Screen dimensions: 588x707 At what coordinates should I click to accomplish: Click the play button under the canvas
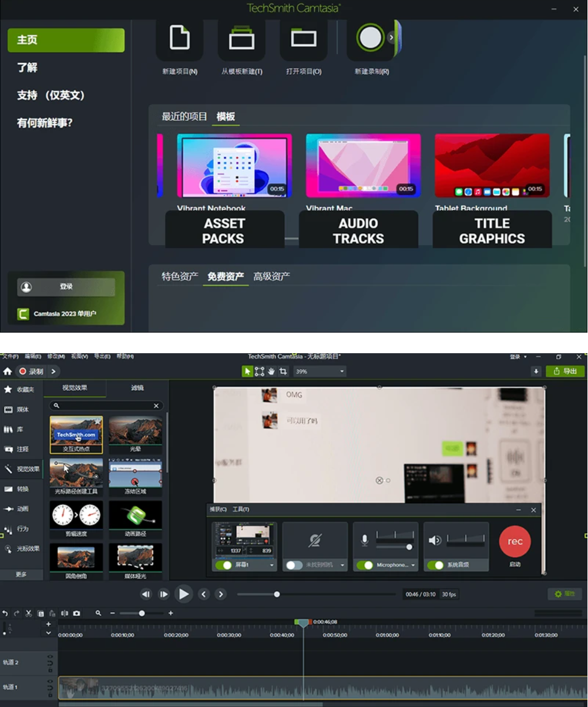click(184, 594)
